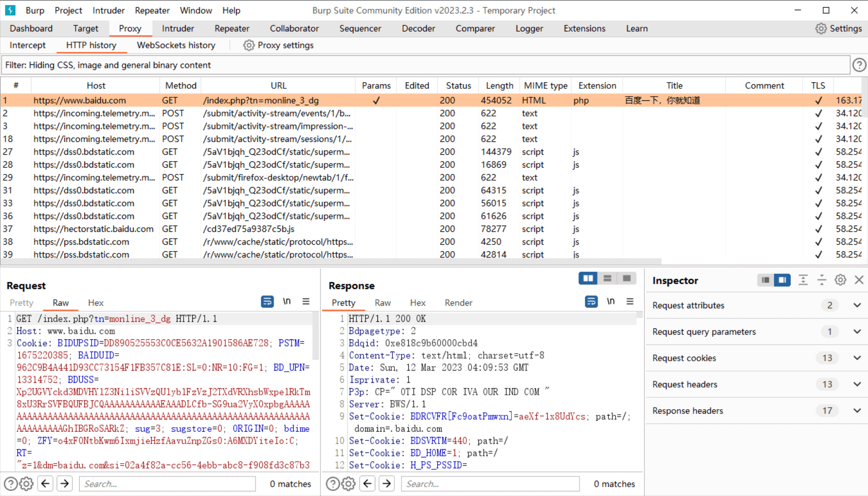Image resolution: width=868 pixels, height=496 pixels.
Task: Expand Response headers section
Action: [857, 411]
